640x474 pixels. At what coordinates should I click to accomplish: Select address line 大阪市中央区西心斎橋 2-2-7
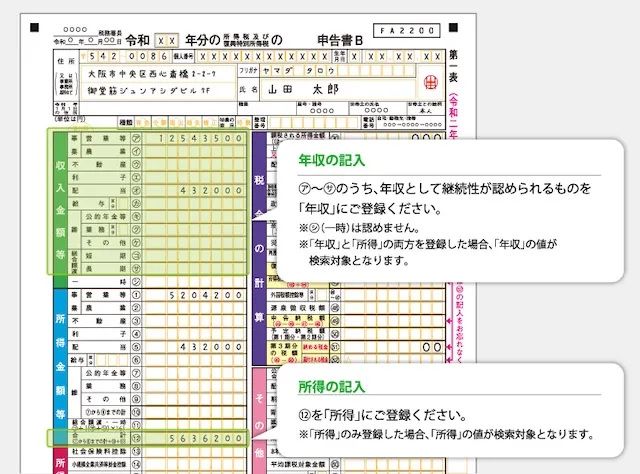tap(152, 74)
